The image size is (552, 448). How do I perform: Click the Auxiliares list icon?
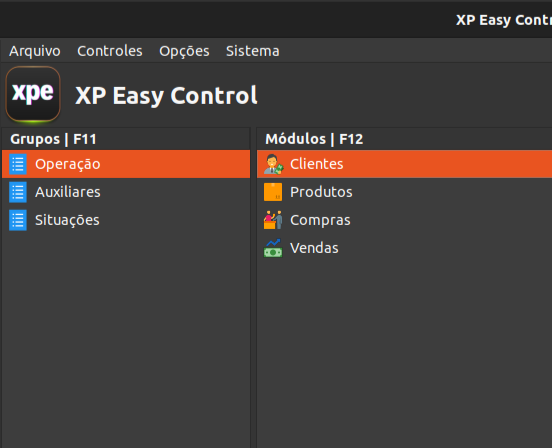click(x=18, y=192)
